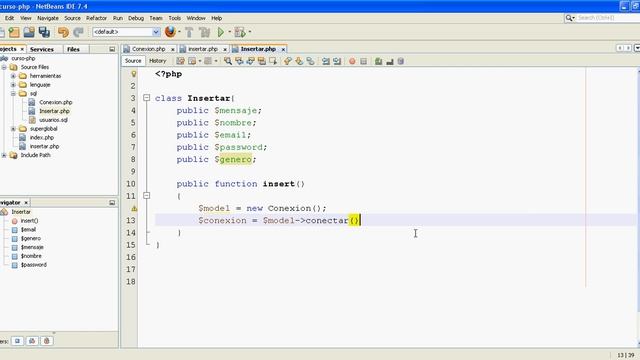Click the Save All toolbar icon

coord(44,32)
